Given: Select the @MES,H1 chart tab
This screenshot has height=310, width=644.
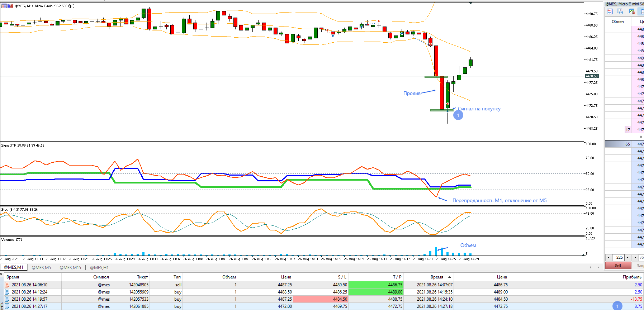Looking at the screenshot, I should pos(99,267).
